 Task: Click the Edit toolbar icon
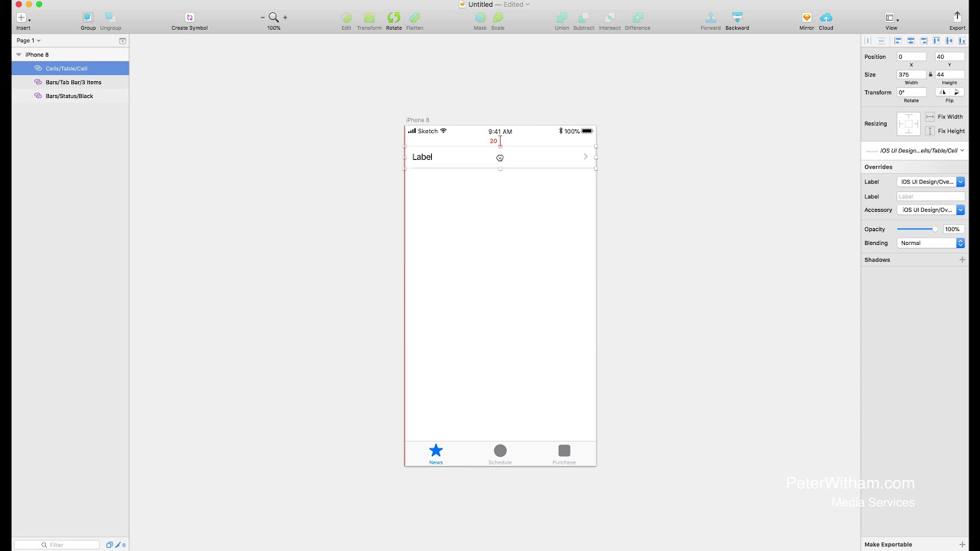tap(346, 18)
